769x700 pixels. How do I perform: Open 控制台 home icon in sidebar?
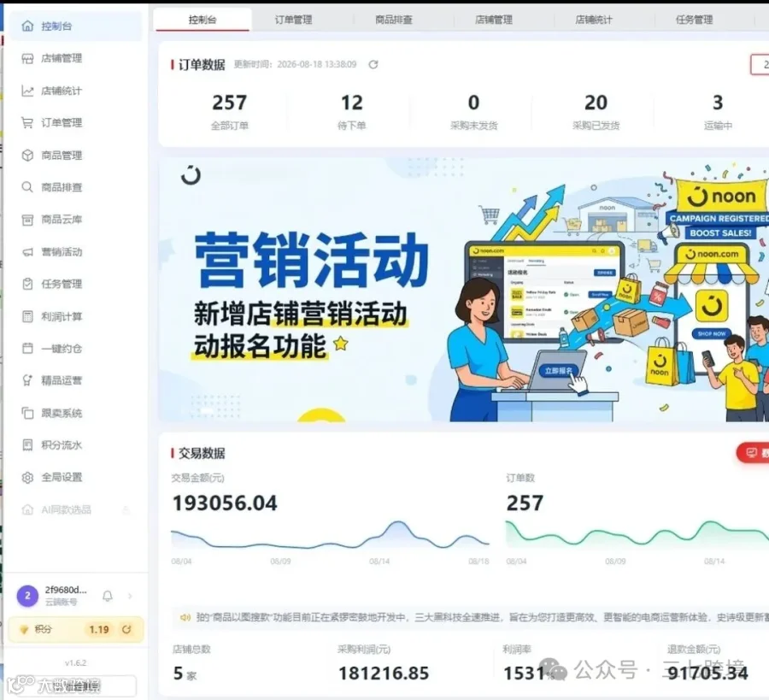pyautogui.click(x=28, y=26)
